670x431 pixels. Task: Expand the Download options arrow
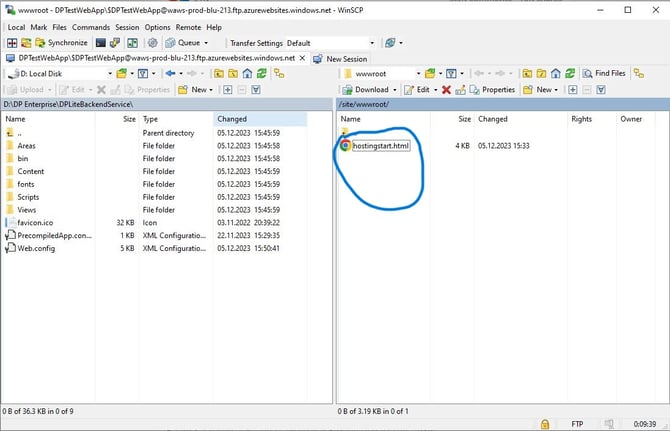[394, 90]
